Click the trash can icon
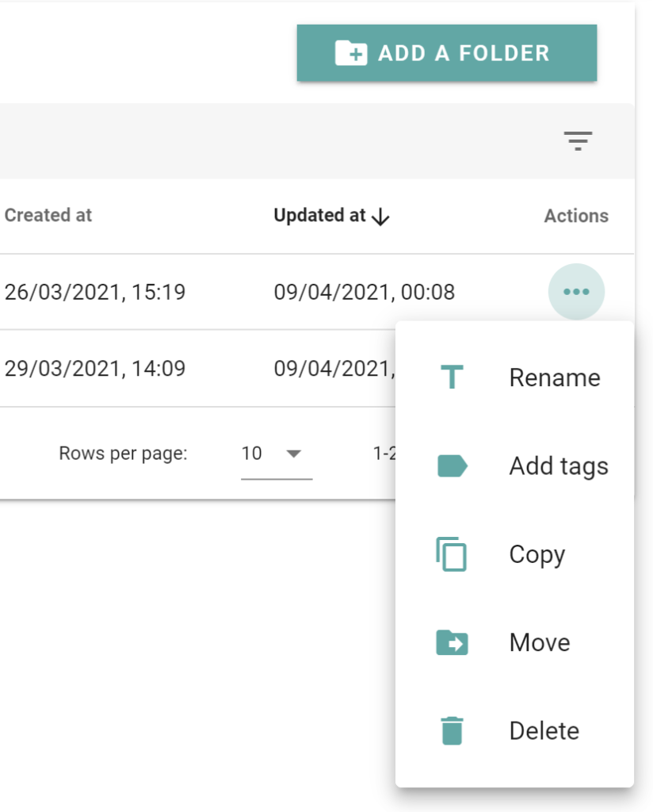This screenshot has width=653, height=812. 452,730
